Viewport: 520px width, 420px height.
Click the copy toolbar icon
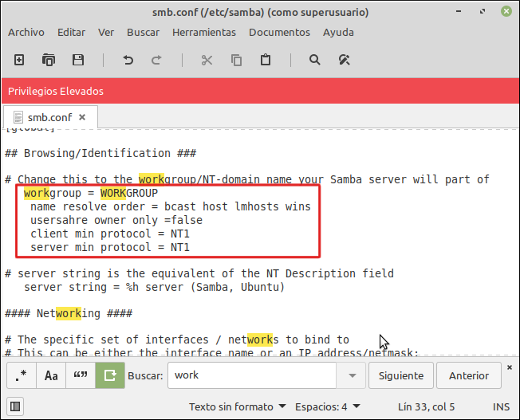pyautogui.click(x=236, y=60)
